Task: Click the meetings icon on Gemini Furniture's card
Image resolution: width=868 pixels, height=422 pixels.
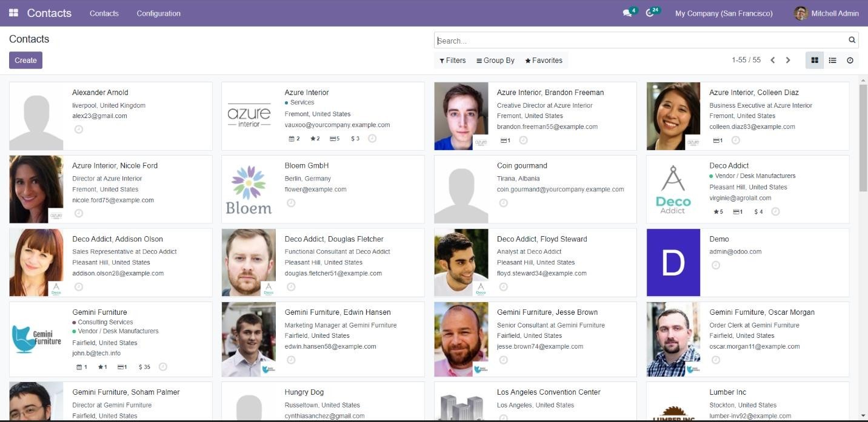Action: (x=82, y=367)
